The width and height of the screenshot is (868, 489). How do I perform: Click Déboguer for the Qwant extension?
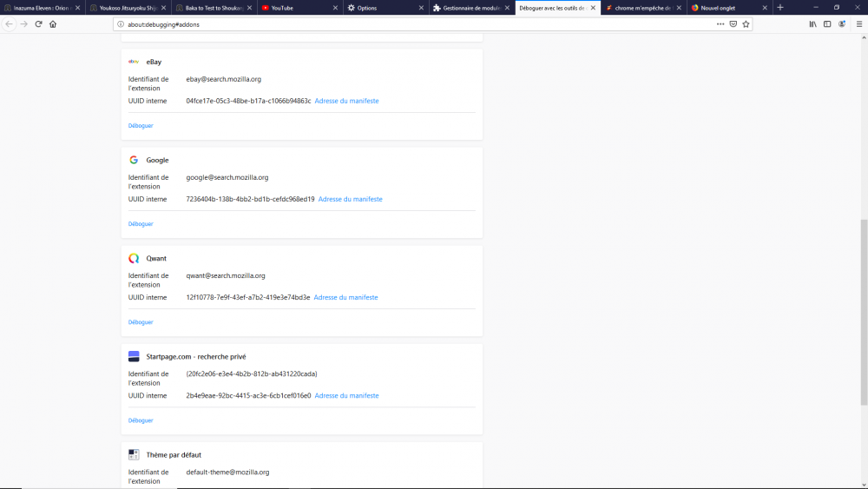[141, 321]
